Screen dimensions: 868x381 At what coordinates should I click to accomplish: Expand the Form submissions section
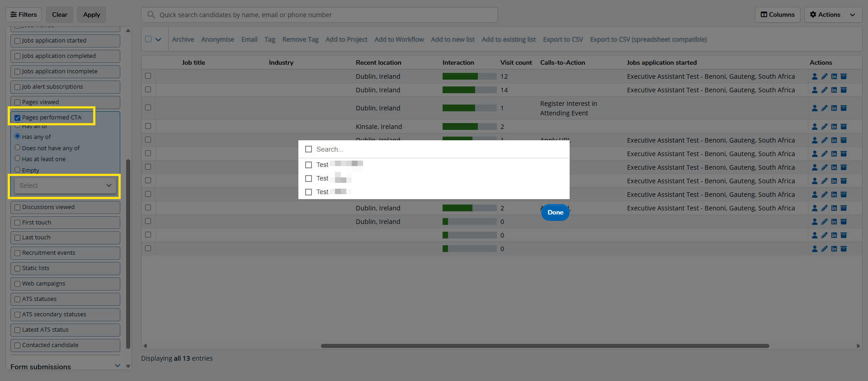pyautogui.click(x=117, y=366)
